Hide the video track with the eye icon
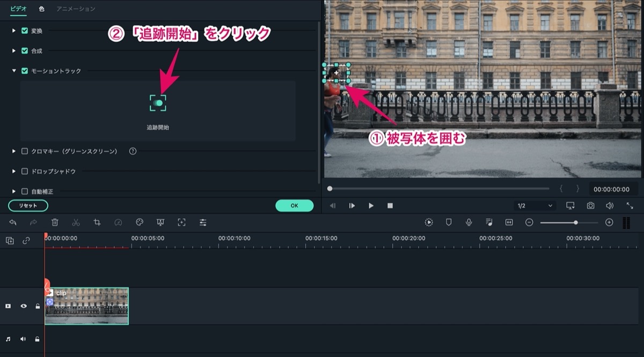Viewport: 644px width, 357px height. tap(24, 306)
